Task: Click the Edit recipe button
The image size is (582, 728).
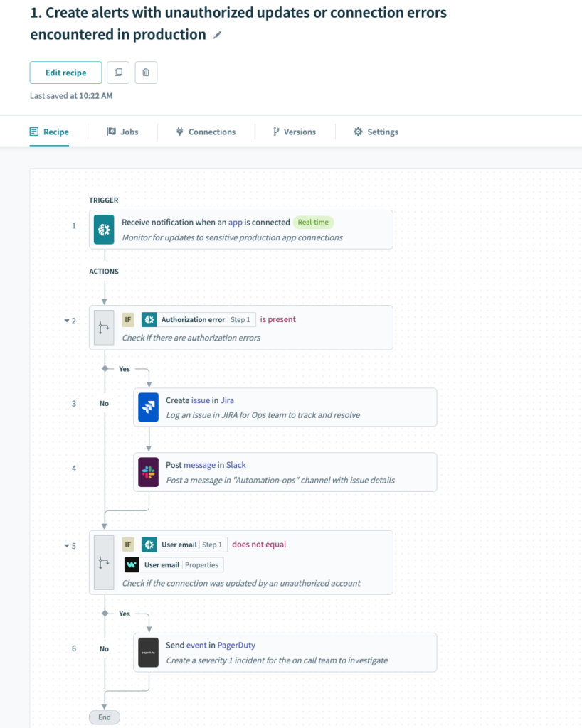Action: [x=65, y=72]
